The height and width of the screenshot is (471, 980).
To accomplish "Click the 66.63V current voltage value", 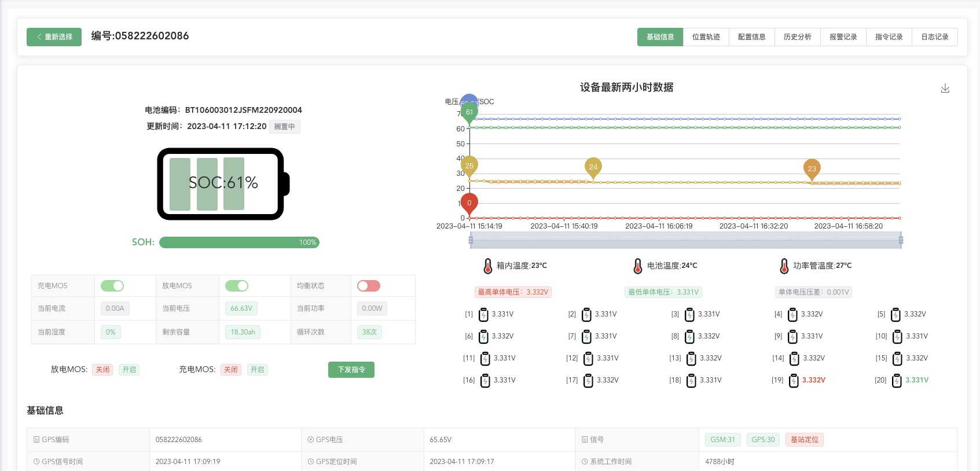I will tap(241, 308).
